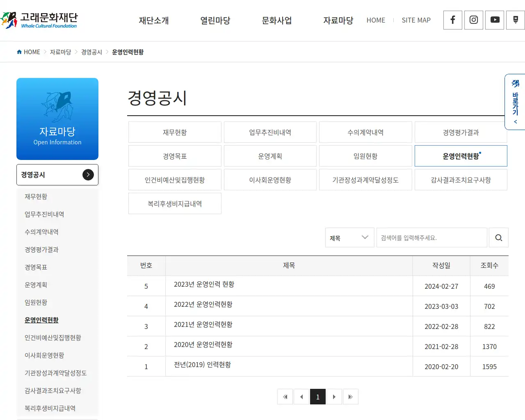Screen dimensions: 525x420
Task: Click the Instagram icon in the header
Action: pos(473,20)
